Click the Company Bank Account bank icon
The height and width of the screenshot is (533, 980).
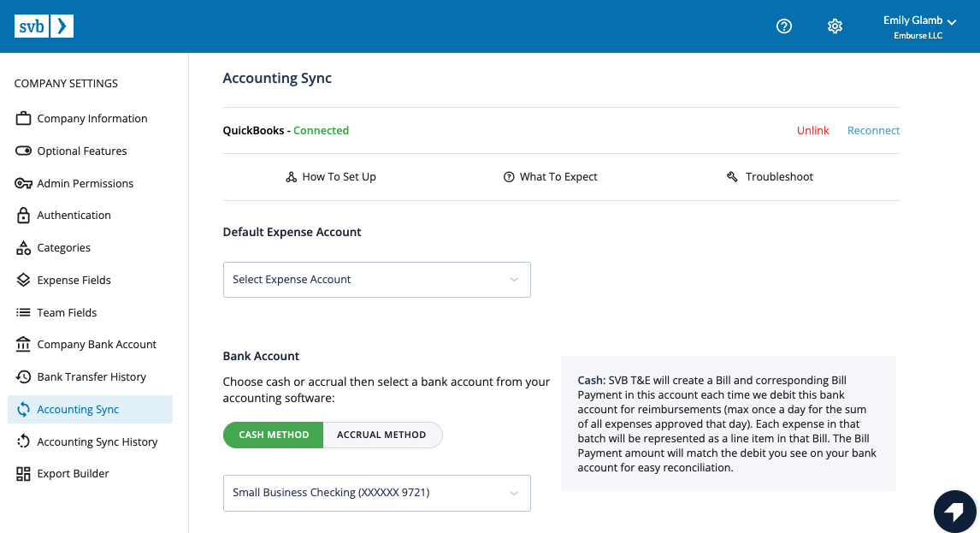[23, 344]
